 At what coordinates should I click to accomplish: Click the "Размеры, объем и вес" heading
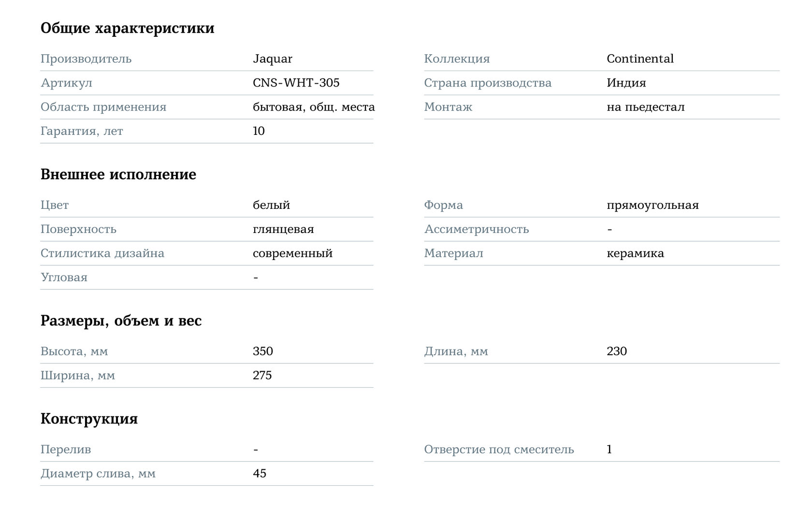click(121, 321)
